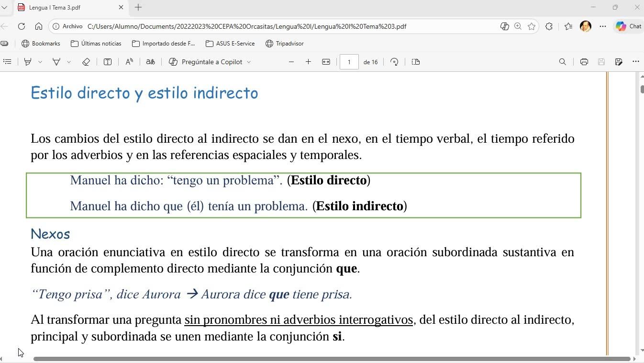644x363 pixels.
Task: Open the Bookmarks favorites bar item
Action: 41,44
